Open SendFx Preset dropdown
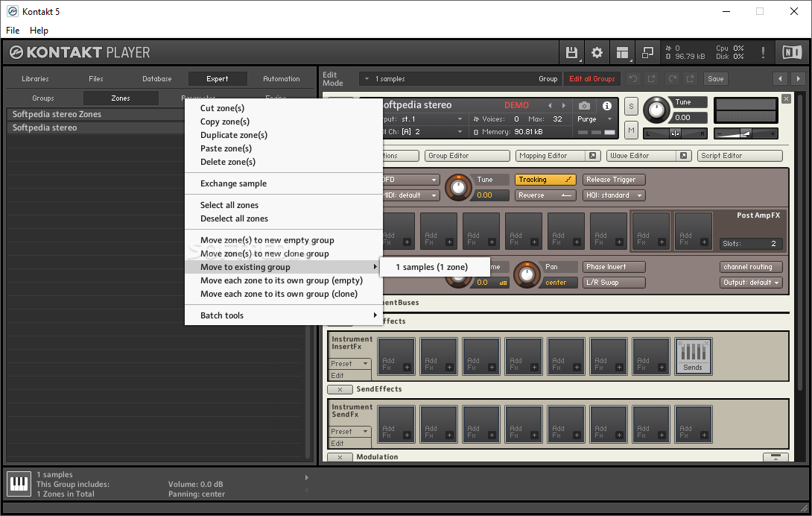This screenshot has width=812, height=516. [349, 432]
